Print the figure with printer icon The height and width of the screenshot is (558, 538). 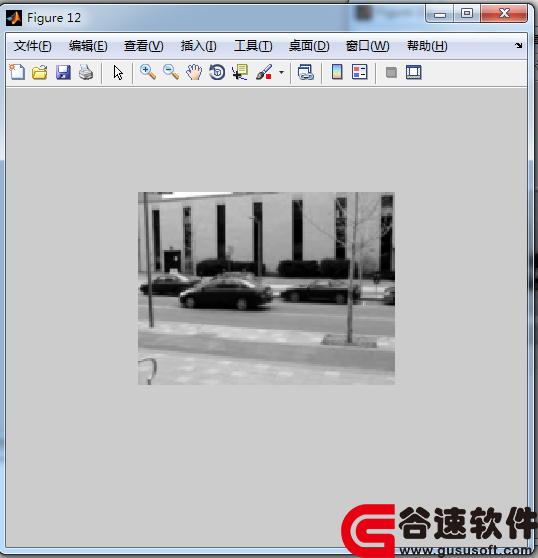(x=86, y=72)
